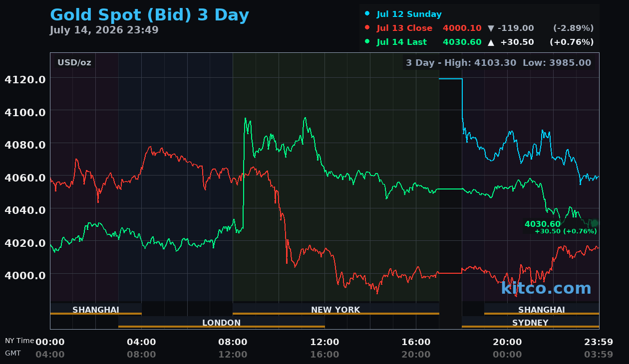Click the down arrow beside -119.00
629x364 pixels.
point(491,28)
